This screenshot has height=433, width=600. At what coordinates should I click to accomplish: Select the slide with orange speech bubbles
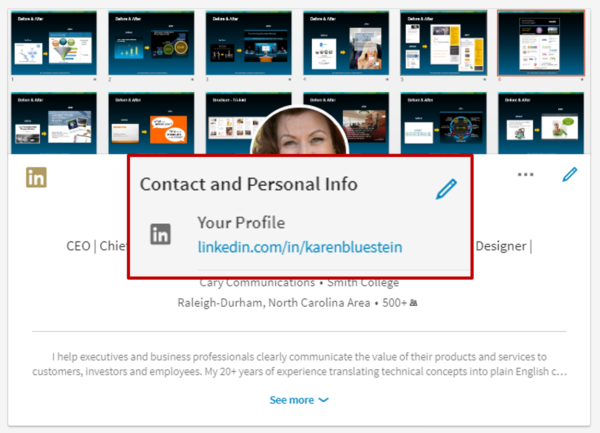point(151,123)
